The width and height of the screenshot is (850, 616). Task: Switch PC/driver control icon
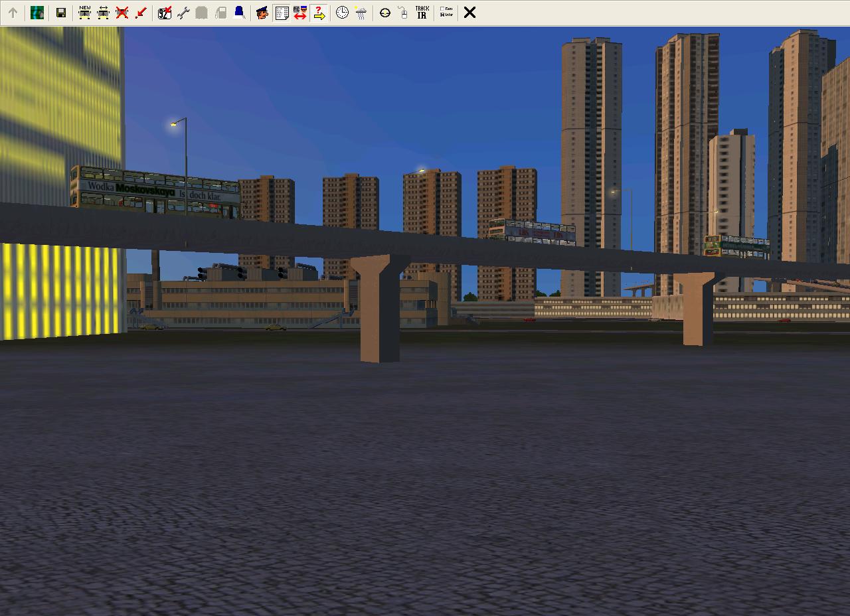tap(300, 13)
